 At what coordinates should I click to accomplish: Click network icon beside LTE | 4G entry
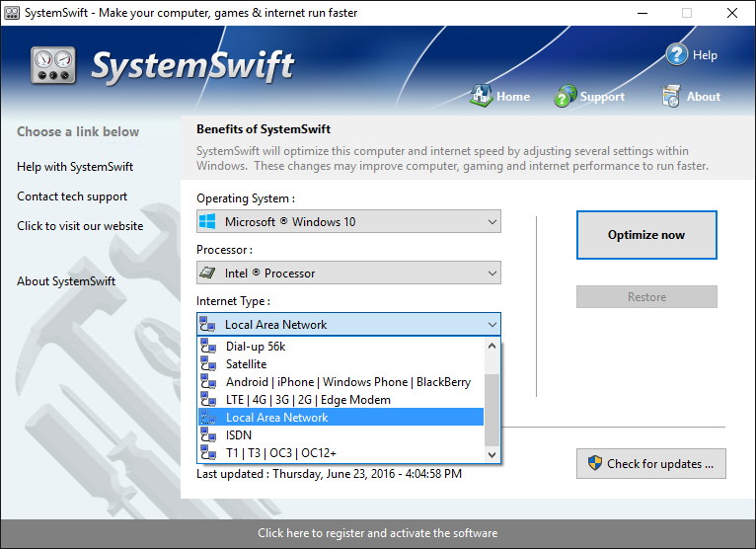coord(208,400)
